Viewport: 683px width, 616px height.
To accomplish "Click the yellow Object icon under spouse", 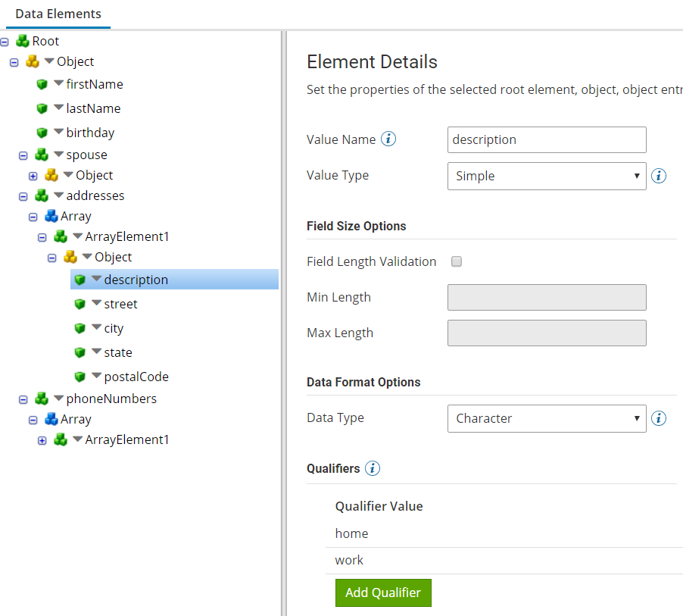I will (51, 175).
